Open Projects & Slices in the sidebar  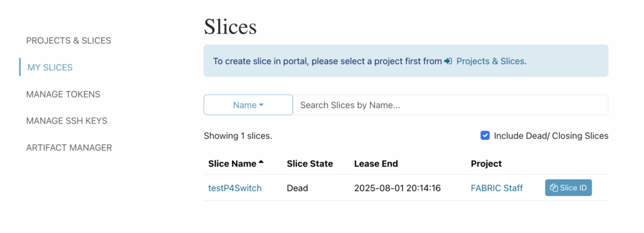(69, 41)
